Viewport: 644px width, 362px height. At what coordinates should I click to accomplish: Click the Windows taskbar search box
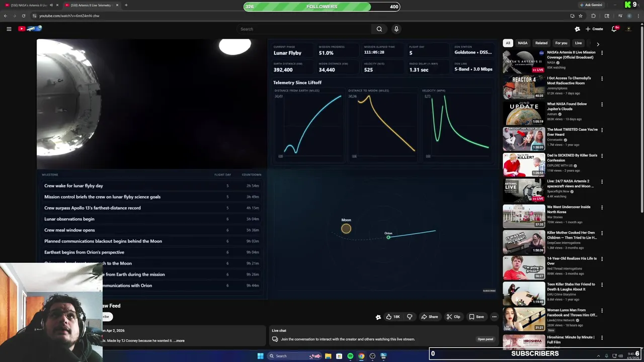click(295, 356)
